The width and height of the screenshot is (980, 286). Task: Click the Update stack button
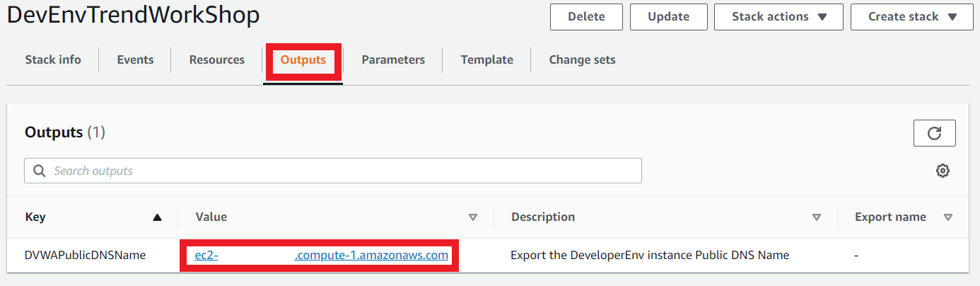pyautogui.click(x=669, y=17)
